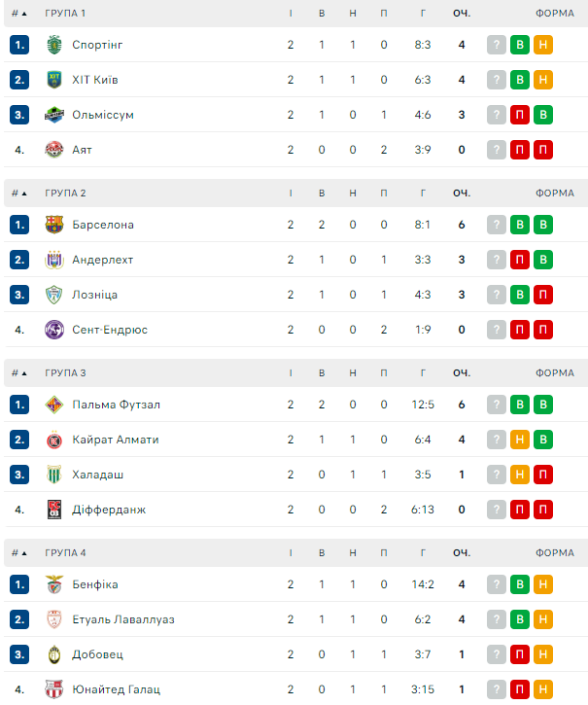Click Sporting's orange Н draw form badge
Image resolution: width=588 pixels, height=705 pixels.
[x=543, y=45]
